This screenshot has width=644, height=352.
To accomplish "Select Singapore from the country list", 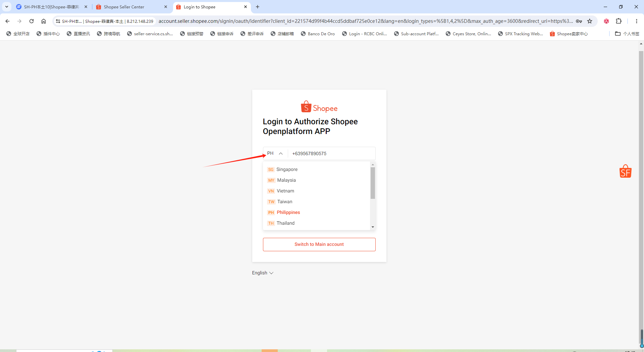I will (x=287, y=169).
